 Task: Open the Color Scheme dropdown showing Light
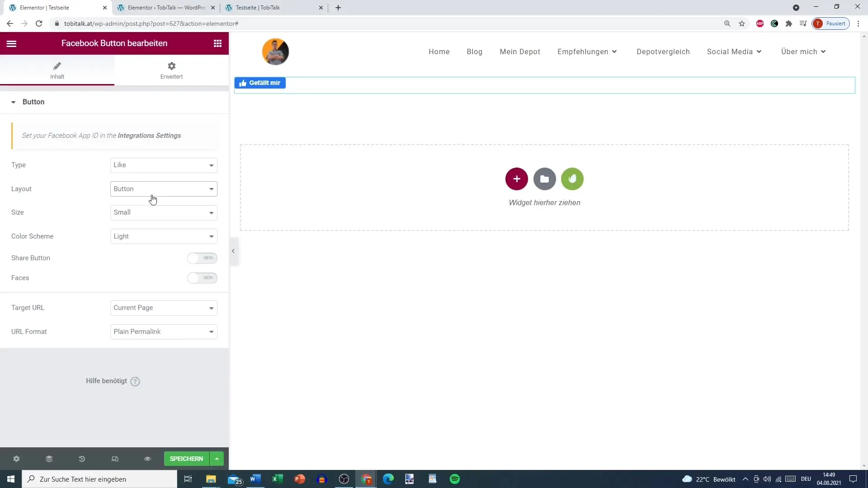(164, 236)
